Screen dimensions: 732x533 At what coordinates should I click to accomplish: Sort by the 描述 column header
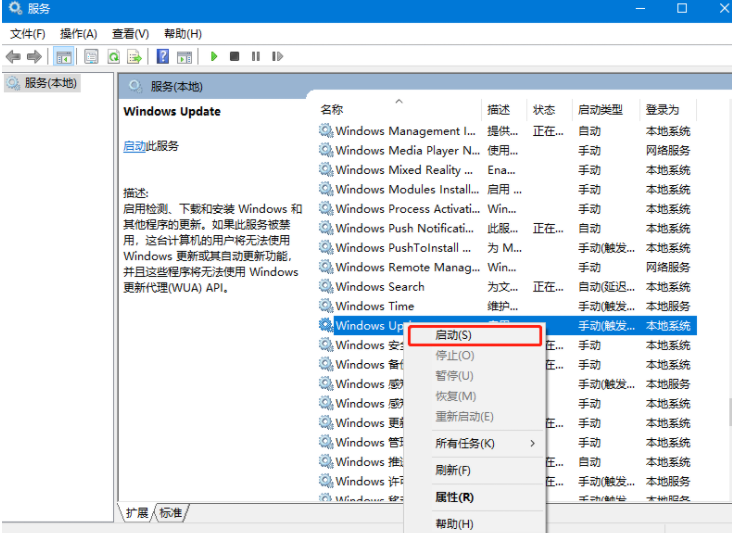504,110
